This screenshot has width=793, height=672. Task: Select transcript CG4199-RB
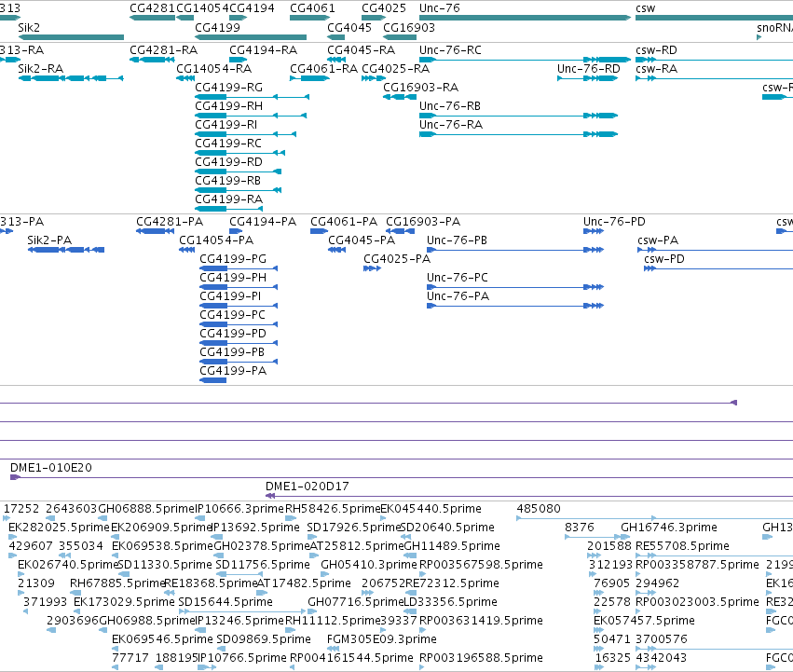coord(239,190)
